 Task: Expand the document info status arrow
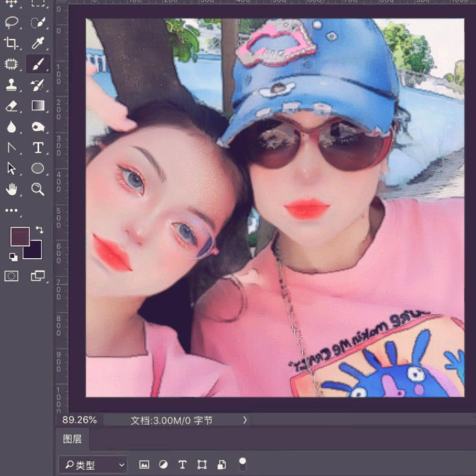[245, 420]
